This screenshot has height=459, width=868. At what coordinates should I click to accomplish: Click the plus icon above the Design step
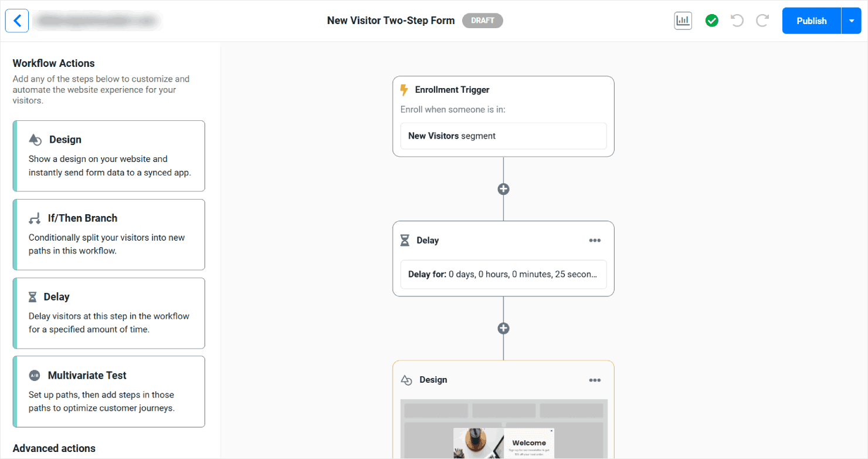pos(503,328)
